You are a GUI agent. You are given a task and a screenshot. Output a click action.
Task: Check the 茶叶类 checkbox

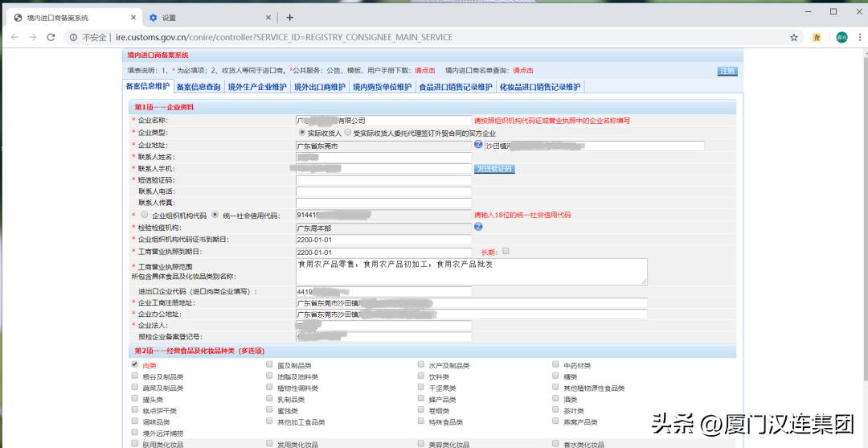point(556,410)
